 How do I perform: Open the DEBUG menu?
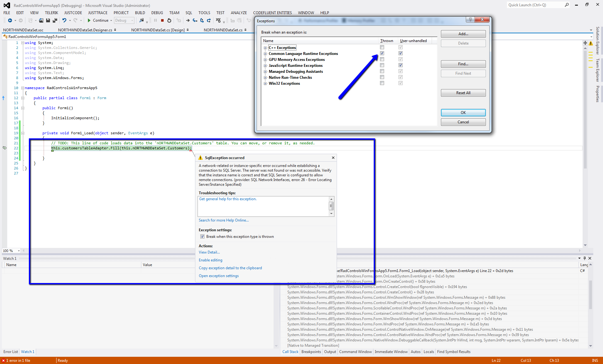pyautogui.click(x=157, y=13)
